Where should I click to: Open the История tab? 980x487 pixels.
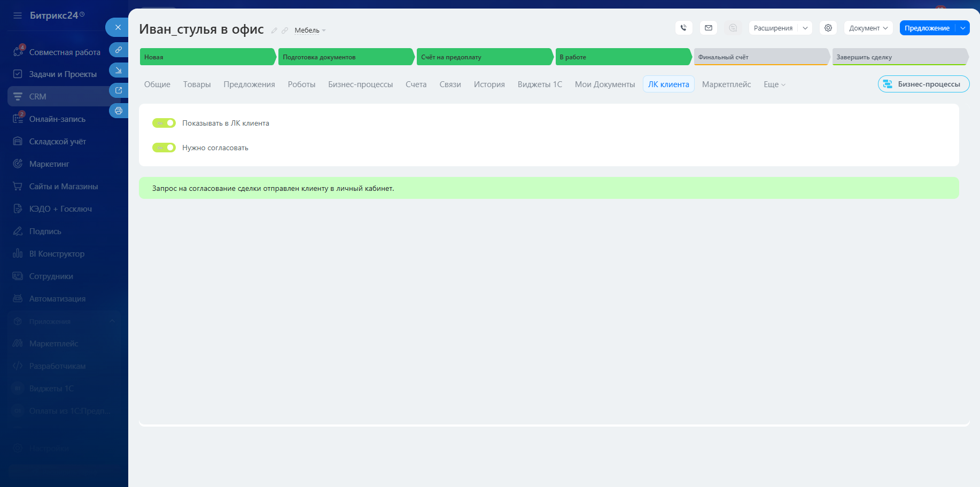(x=489, y=84)
